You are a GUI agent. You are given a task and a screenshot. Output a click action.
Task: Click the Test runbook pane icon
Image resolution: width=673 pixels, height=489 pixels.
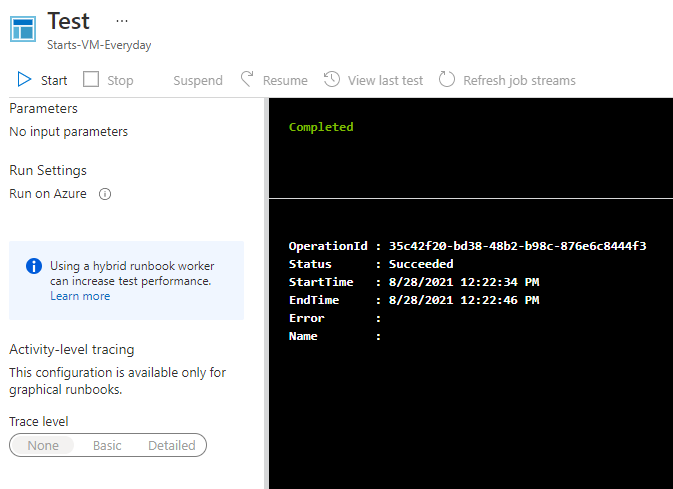pos(23,29)
